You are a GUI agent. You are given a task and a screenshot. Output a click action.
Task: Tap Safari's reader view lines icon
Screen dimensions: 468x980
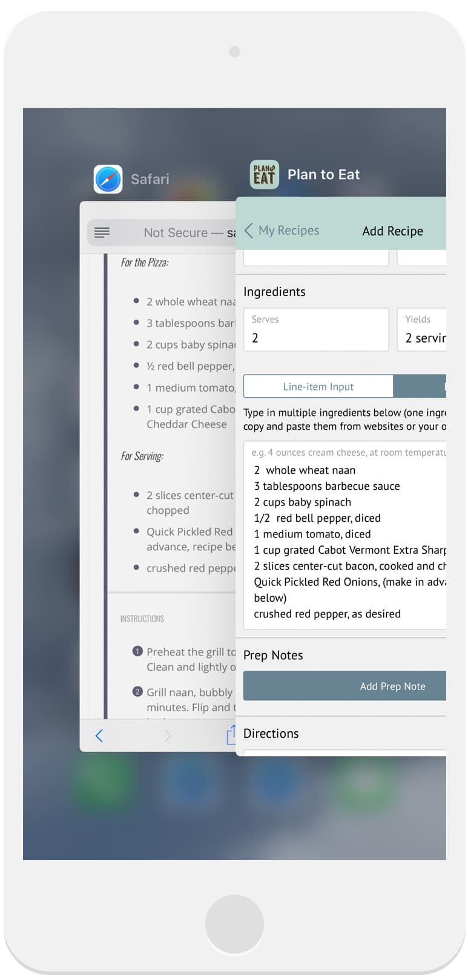102,232
